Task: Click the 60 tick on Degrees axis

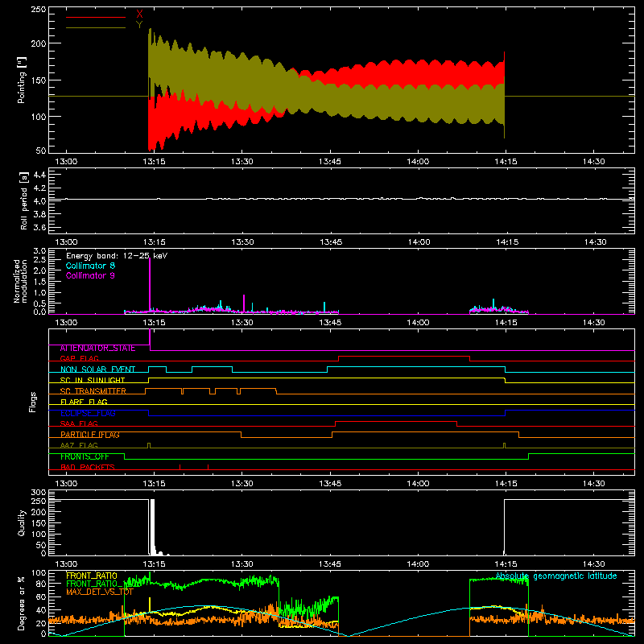Action: pos(41,597)
